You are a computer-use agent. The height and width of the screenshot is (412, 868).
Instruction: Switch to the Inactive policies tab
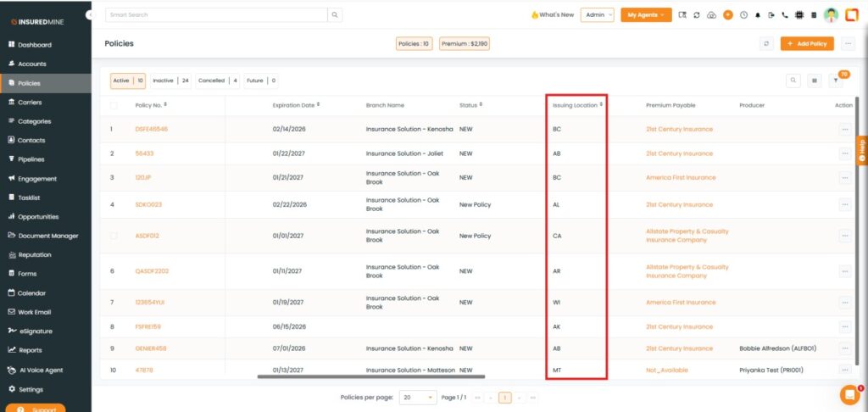click(x=172, y=81)
